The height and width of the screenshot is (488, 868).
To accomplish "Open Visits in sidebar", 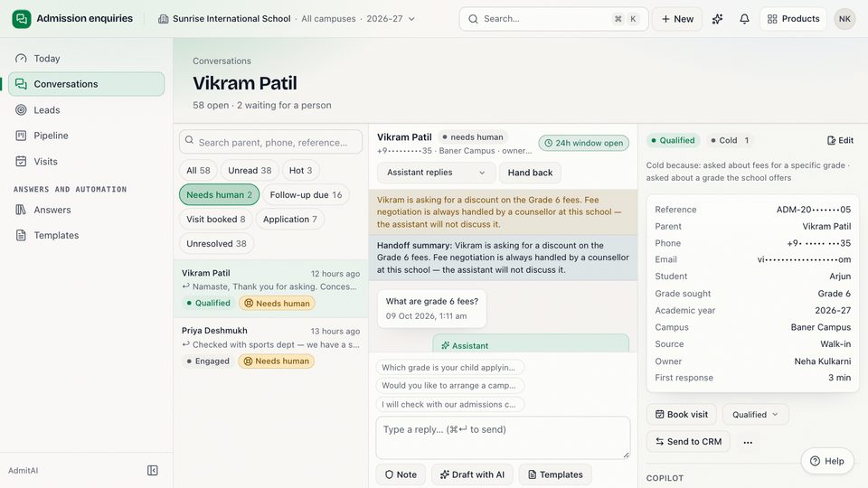I will pos(87,161).
